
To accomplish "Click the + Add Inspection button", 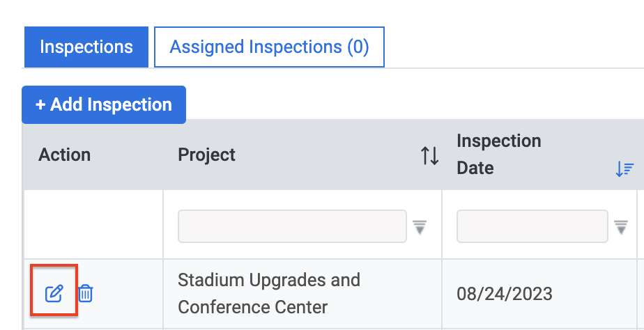I will coord(104,104).
